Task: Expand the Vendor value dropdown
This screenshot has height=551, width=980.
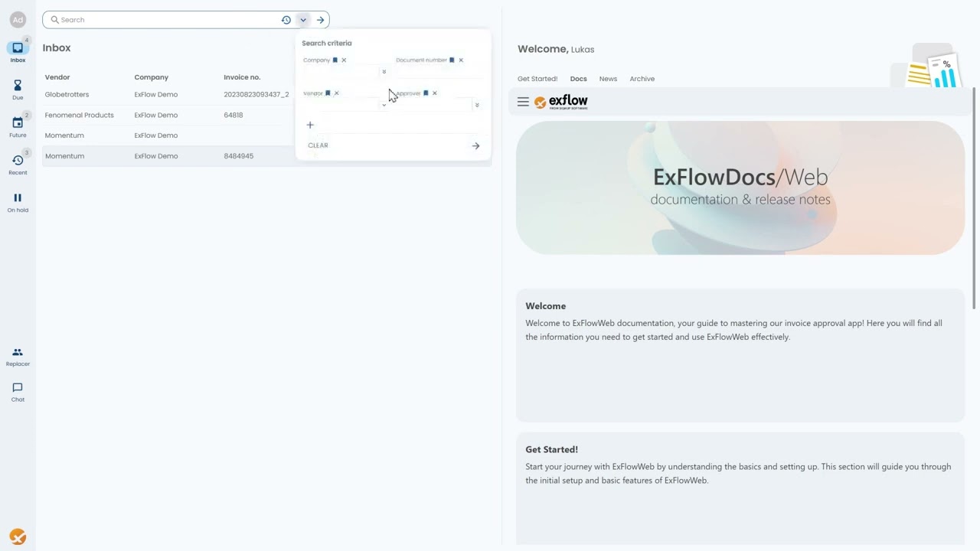Action: click(x=384, y=105)
